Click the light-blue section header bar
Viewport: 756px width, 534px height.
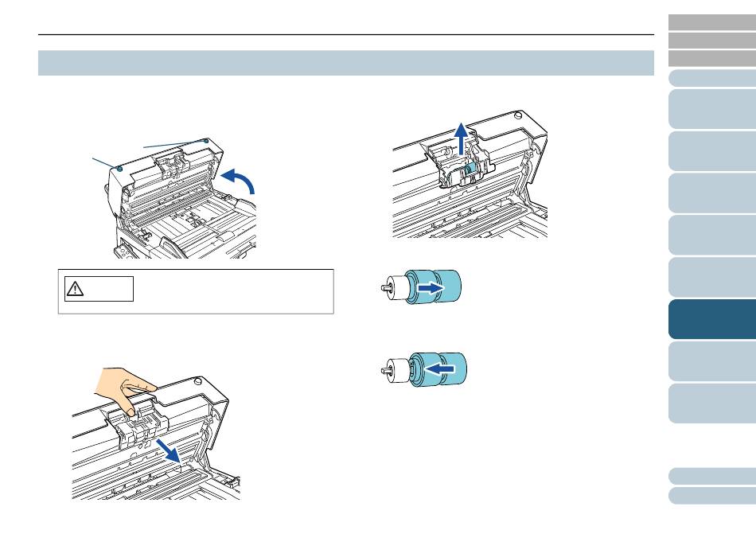[345, 63]
